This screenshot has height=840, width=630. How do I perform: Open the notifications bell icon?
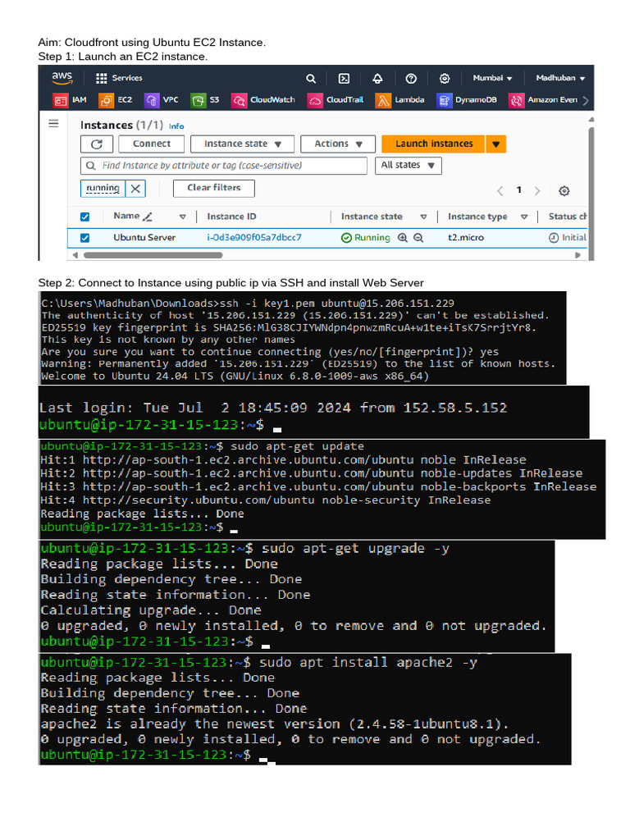pos(377,79)
